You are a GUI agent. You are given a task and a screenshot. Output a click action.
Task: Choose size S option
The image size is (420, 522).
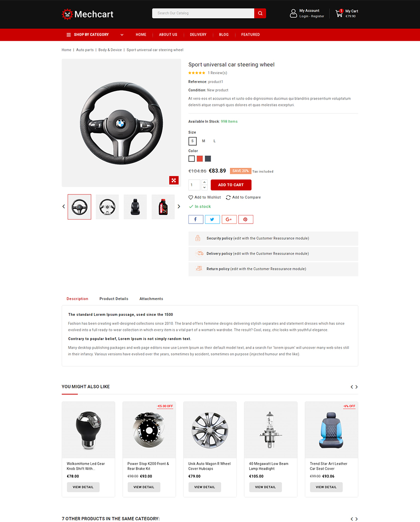[192, 141]
